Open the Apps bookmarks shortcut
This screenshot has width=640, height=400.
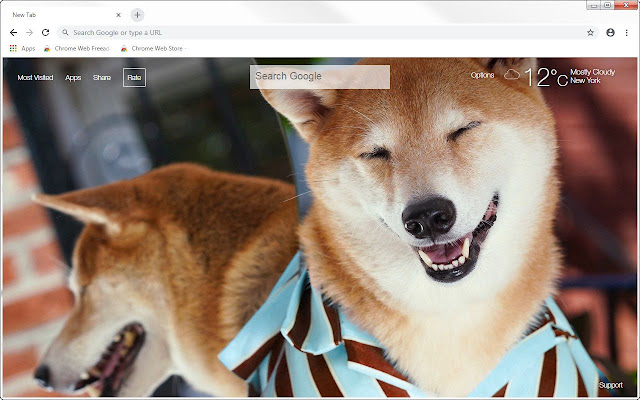pyautogui.click(x=22, y=49)
